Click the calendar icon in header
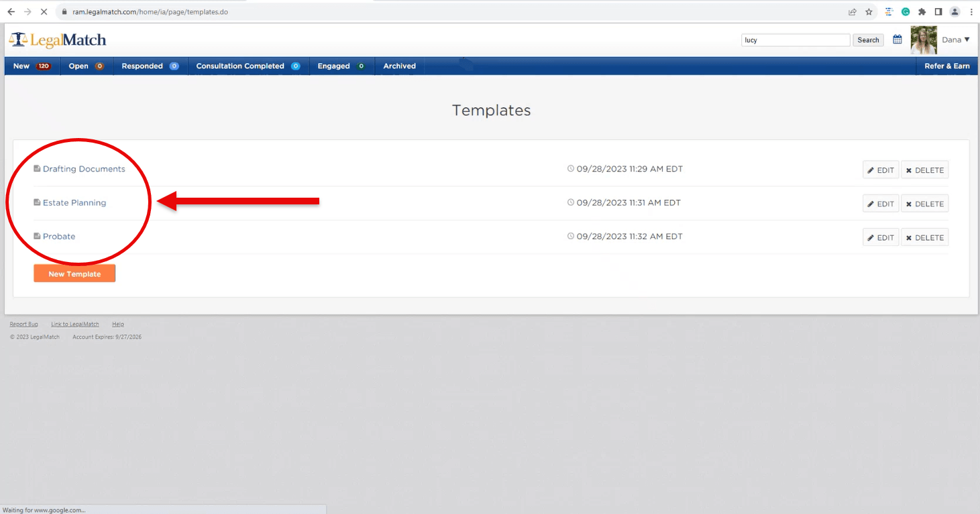 click(x=897, y=40)
